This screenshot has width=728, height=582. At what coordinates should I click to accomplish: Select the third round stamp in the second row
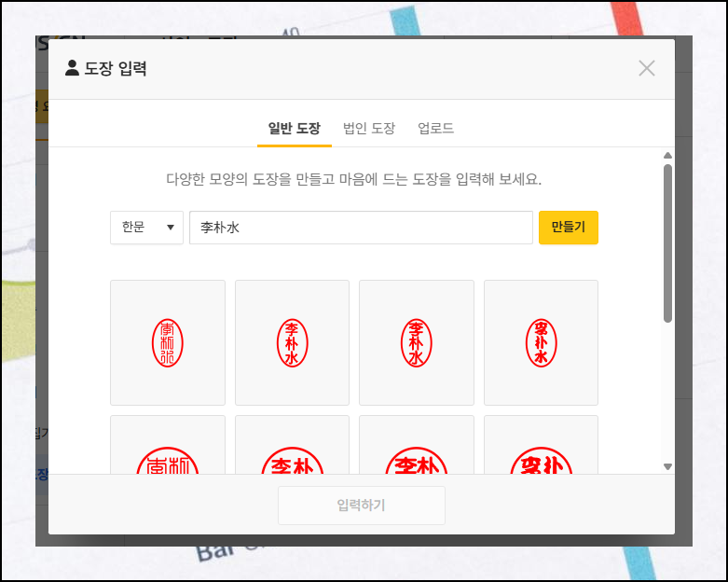pos(417,445)
